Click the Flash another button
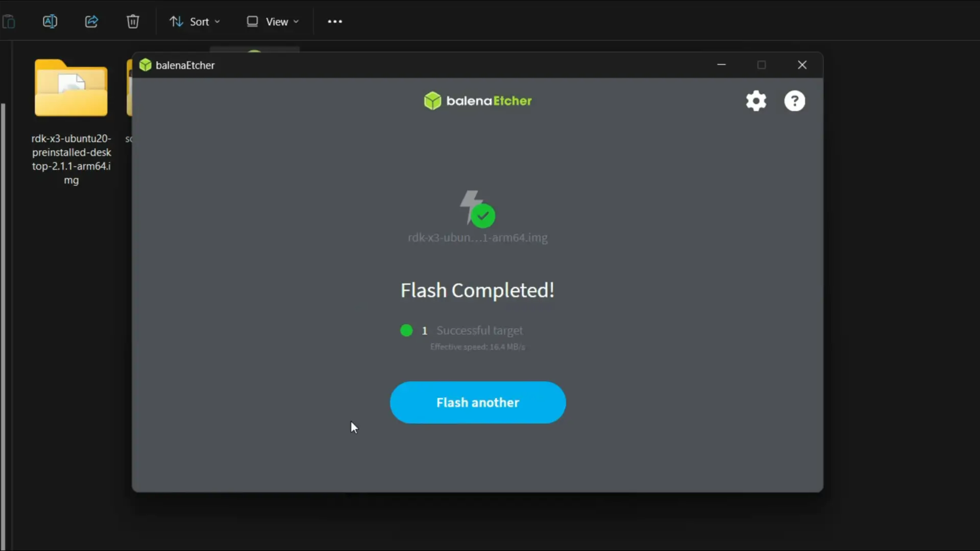Screen dimensions: 980x551 click(478, 403)
